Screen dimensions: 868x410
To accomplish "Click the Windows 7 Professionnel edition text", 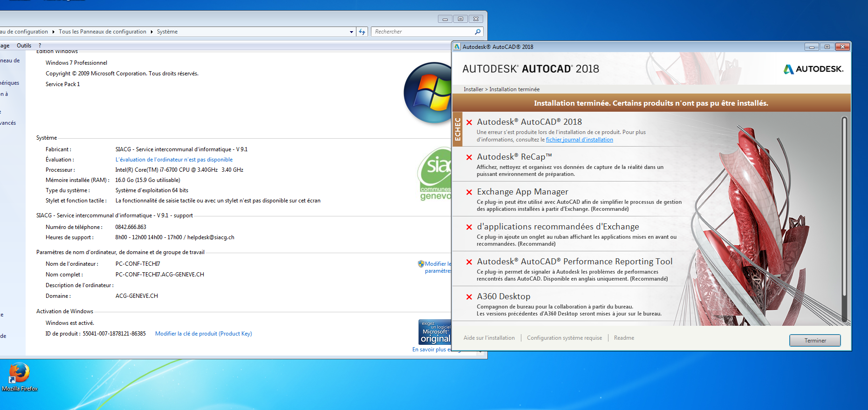I will tap(76, 63).
